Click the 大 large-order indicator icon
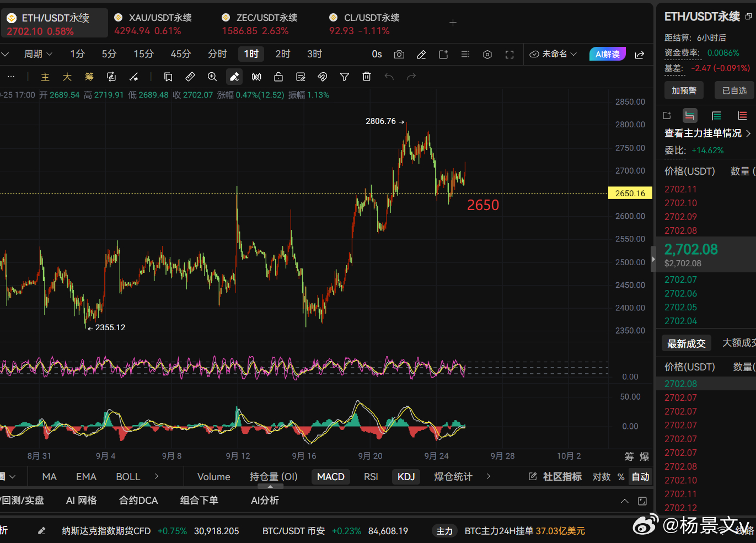This screenshot has width=756, height=543. coord(67,77)
